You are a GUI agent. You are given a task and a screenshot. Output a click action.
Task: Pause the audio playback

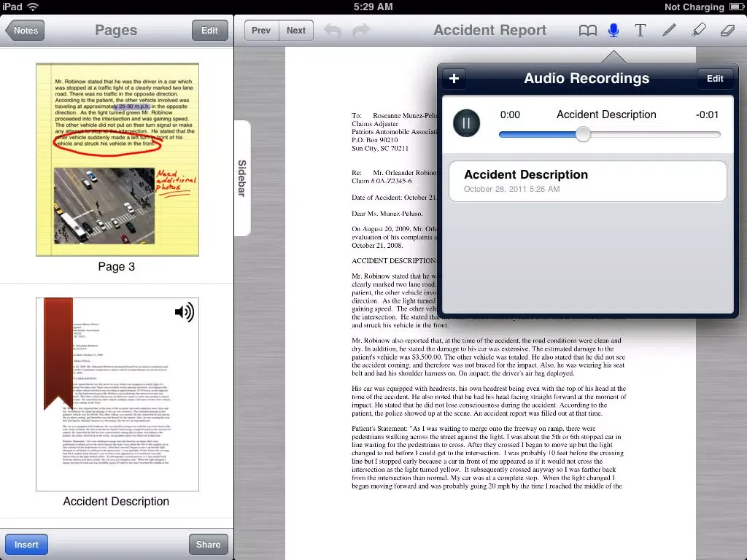[466, 123]
